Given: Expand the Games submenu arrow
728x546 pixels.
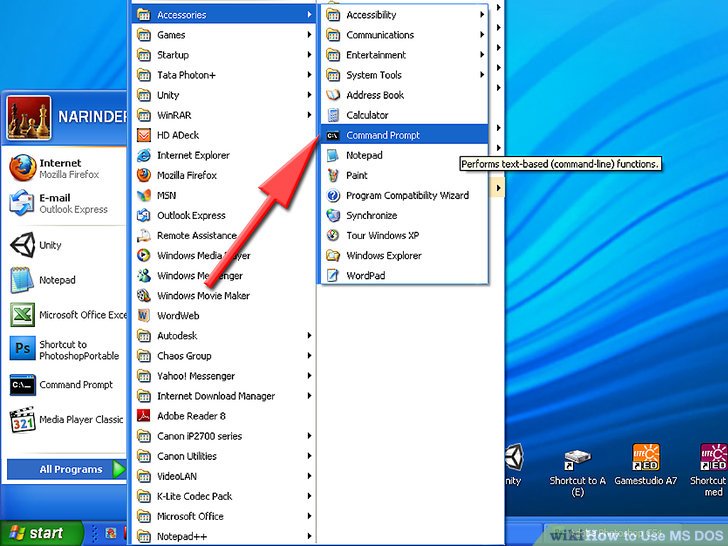Looking at the screenshot, I should tap(309, 35).
